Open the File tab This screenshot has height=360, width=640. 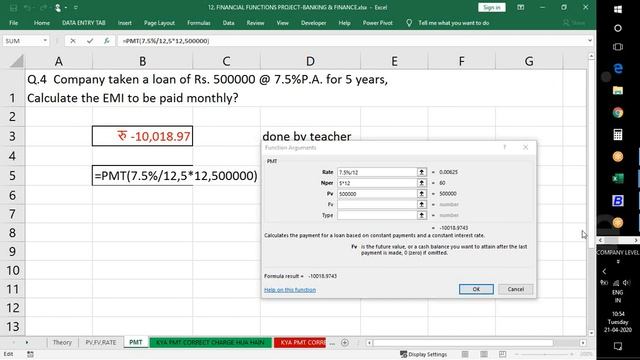coord(13,23)
